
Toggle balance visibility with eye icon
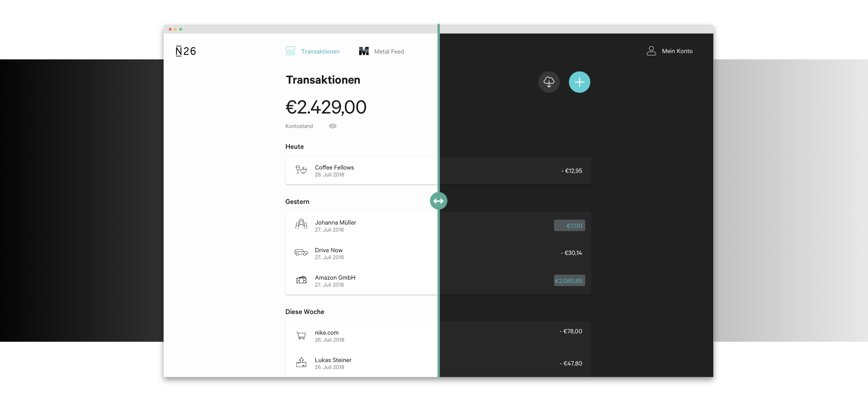coord(333,126)
